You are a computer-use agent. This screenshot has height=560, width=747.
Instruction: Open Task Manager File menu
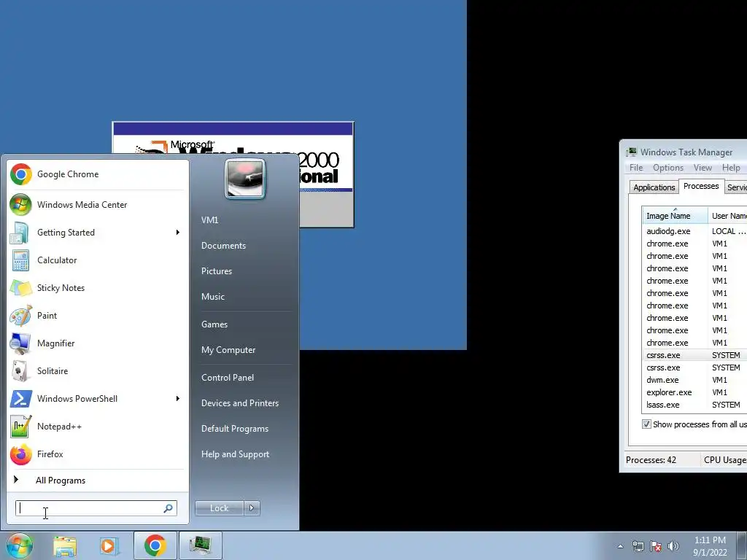click(x=636, y=168)
